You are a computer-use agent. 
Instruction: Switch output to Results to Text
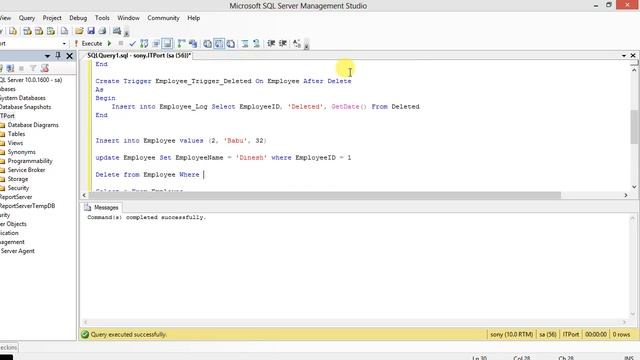(x=207, y=43)
